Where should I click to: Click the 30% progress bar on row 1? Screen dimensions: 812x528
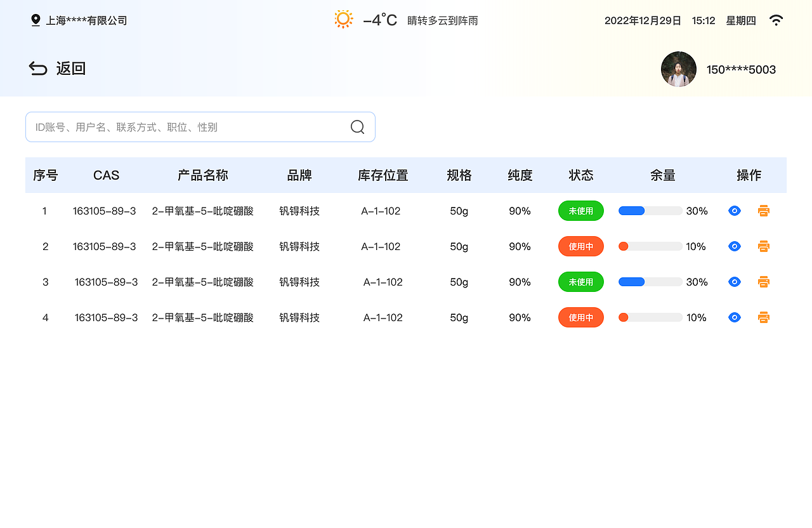click(x=650, y=211)
